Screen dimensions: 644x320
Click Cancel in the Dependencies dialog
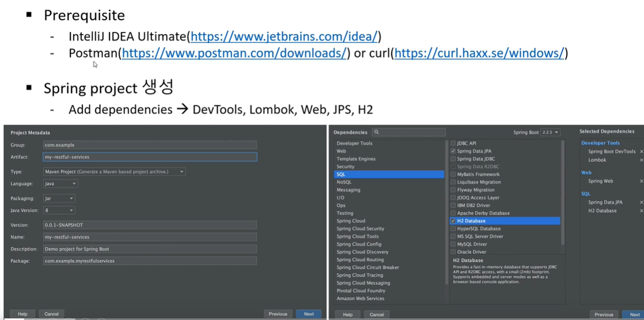pyautogui.click(x=377, y=315)
